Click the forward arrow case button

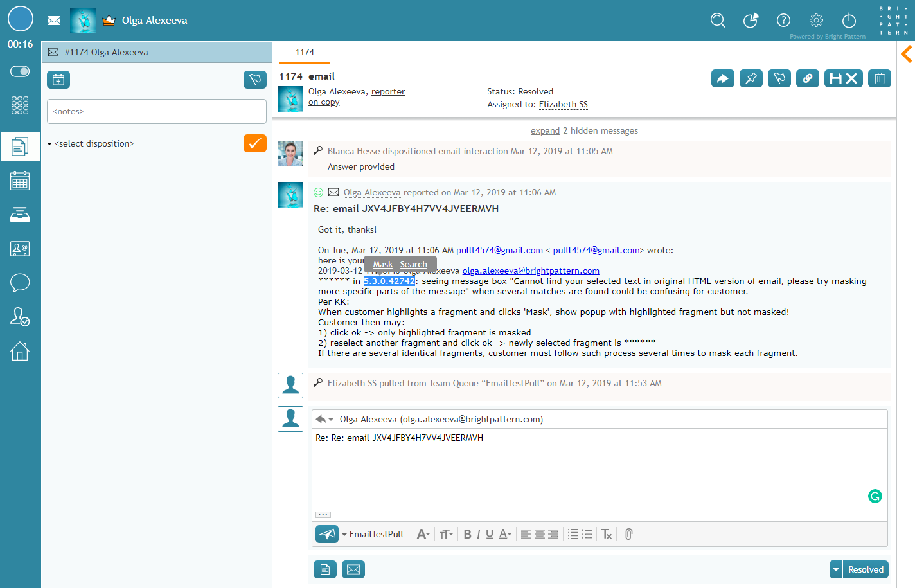(723, 78)
